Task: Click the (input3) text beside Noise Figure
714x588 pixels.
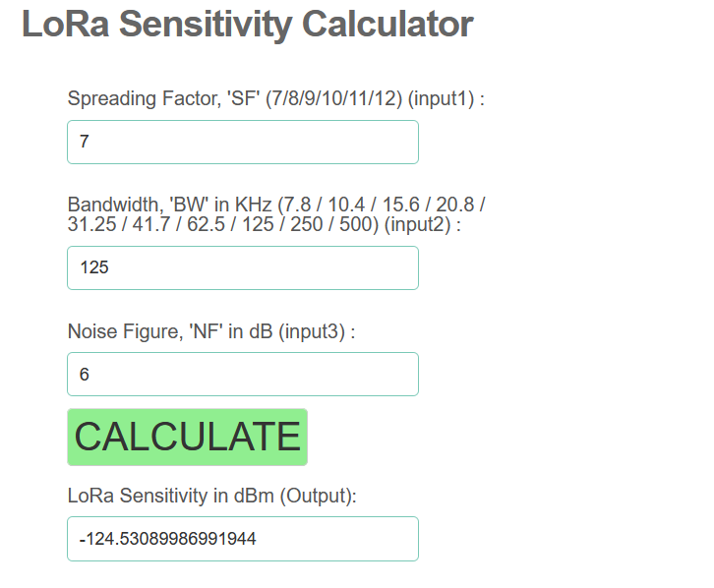Action: pos(313,331)
